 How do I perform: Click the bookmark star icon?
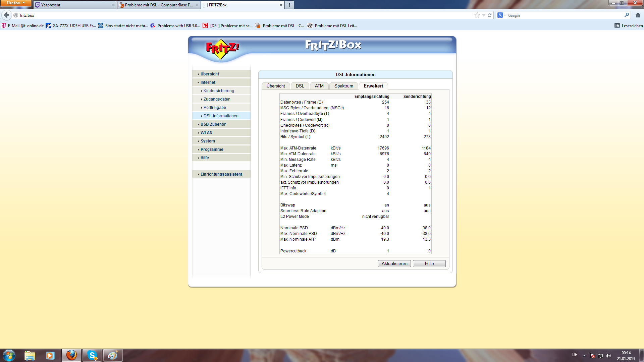[477, 15]
